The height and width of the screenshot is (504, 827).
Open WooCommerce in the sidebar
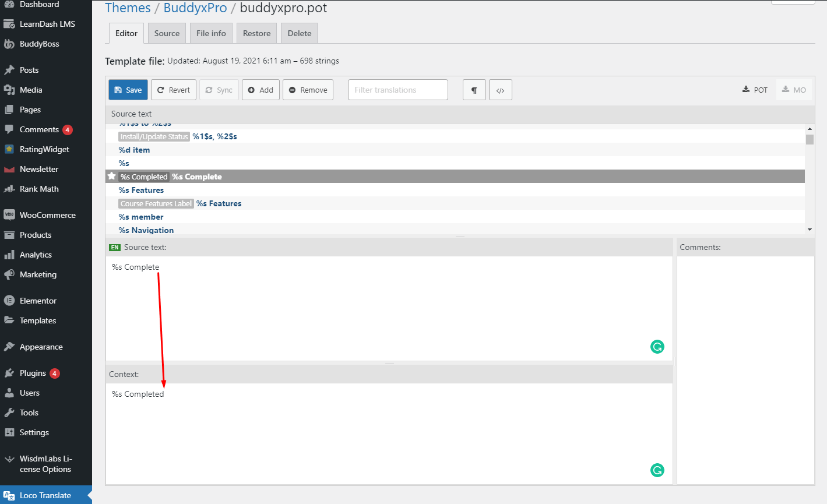coord(47,215)
